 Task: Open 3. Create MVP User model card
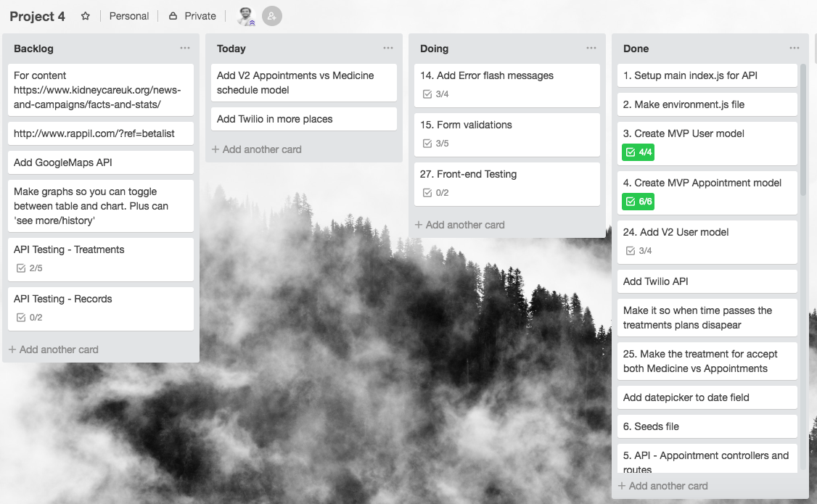point(707,144)
